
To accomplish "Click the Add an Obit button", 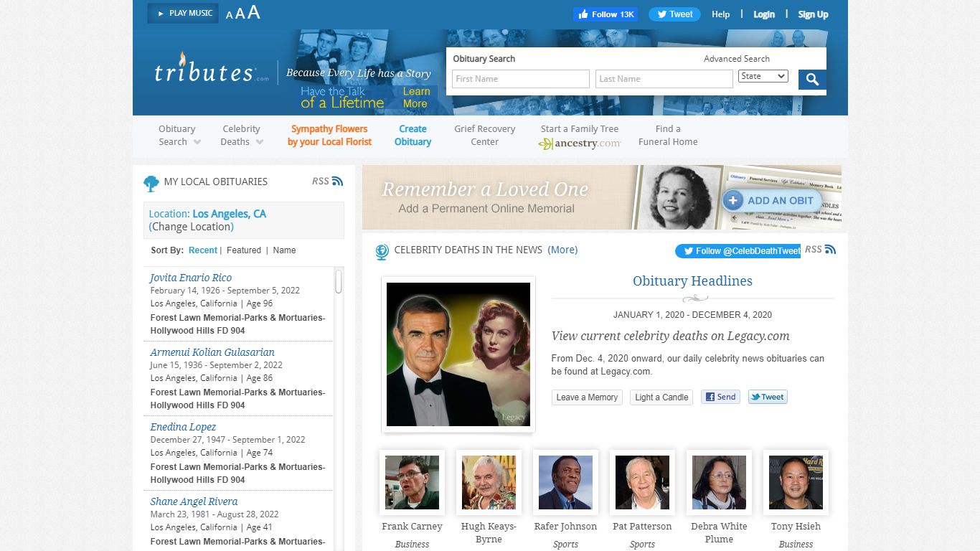I will coord(771,201).
